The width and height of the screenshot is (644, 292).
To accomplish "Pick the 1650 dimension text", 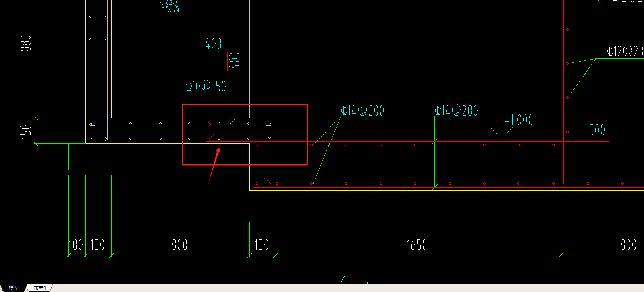I will coord(417,244).
